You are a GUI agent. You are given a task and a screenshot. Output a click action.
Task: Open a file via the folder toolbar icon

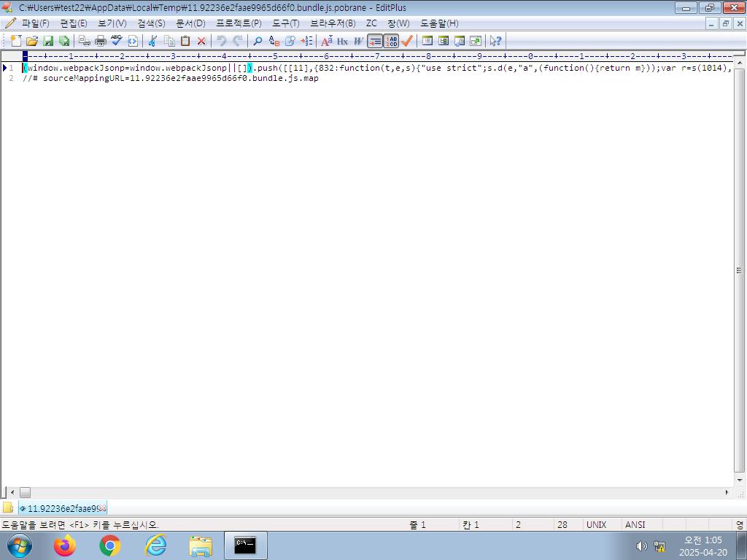(x=32, y=41)
